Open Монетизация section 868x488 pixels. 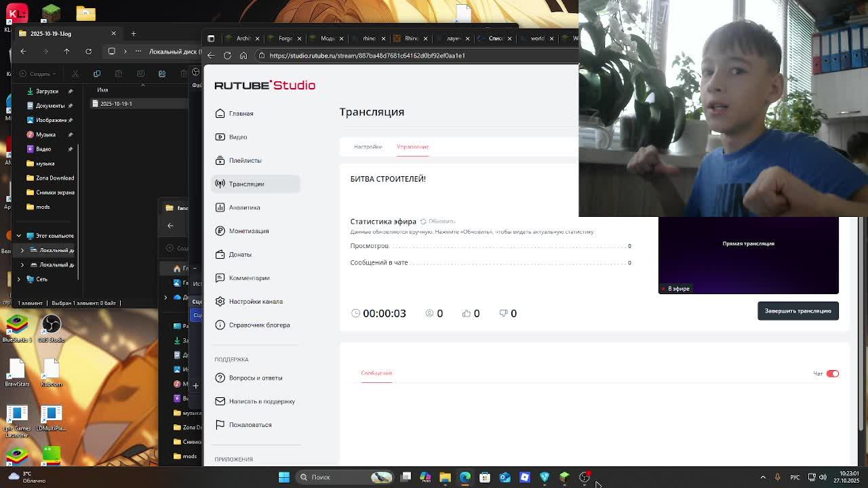pos(255,231)
